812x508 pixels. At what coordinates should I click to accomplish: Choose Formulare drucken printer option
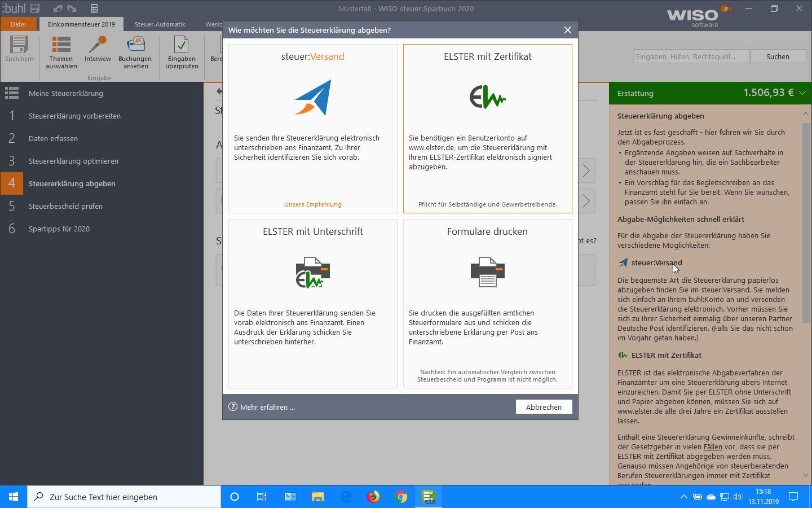pyautogui.click(x=488, y=304)
